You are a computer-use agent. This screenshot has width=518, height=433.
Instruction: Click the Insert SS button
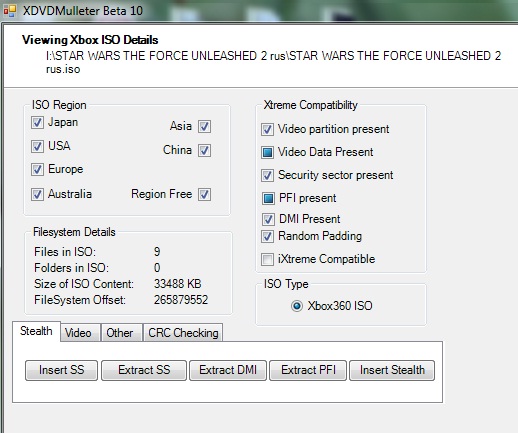61,370
